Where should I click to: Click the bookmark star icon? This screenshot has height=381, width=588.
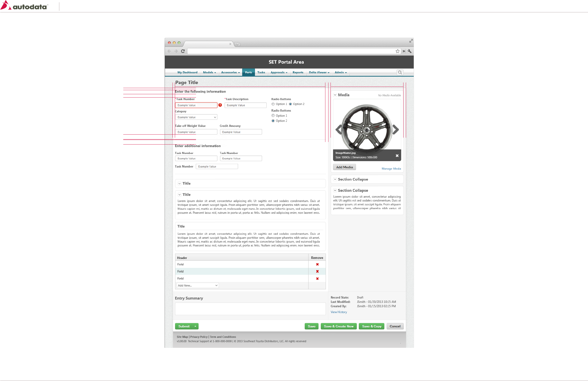pos(397,51)
